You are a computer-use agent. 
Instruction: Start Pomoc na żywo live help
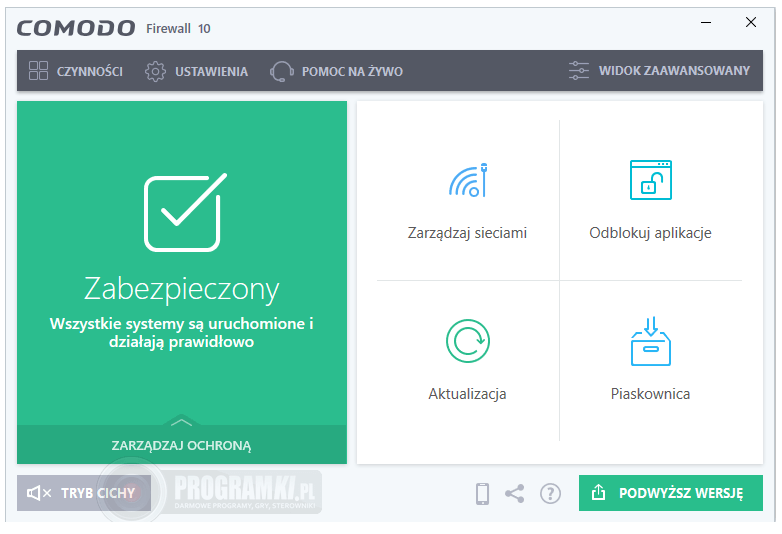tap(337, 71)
